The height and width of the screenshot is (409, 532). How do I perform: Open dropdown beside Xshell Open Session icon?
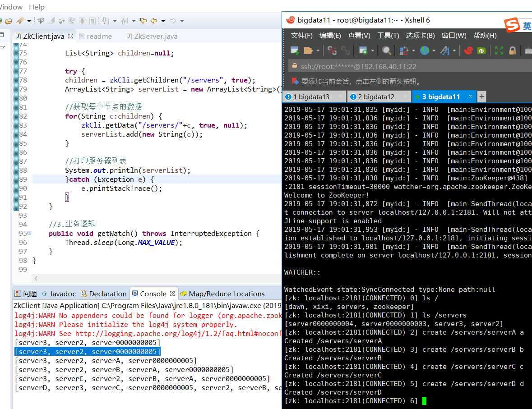pos(318,51)
